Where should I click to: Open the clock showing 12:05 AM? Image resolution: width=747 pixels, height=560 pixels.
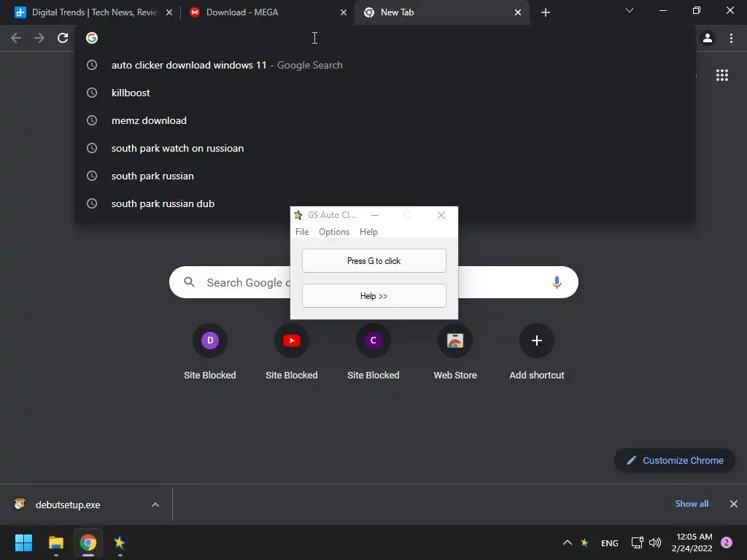coord(692,542)
